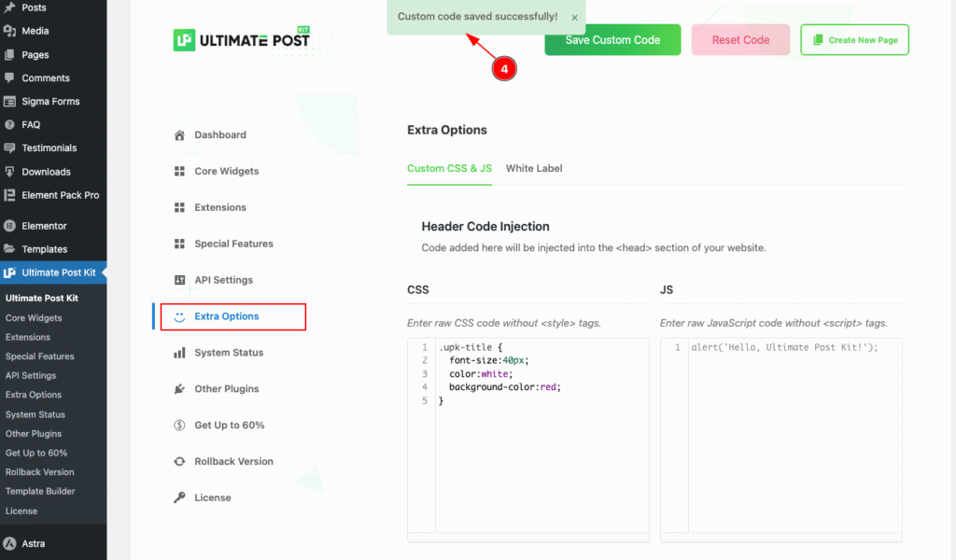Click the Astra logo icon
The height and width of the screenshot is (560, 956).
point(9,543)
